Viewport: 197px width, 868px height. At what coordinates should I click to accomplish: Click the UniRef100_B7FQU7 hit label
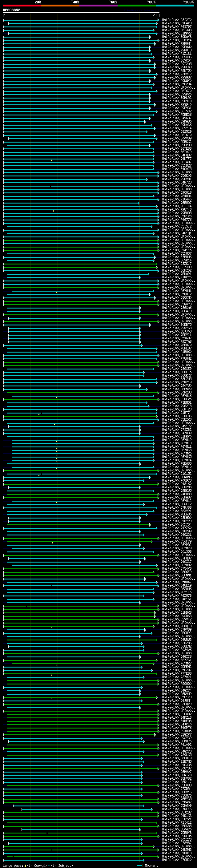[177, 559]
